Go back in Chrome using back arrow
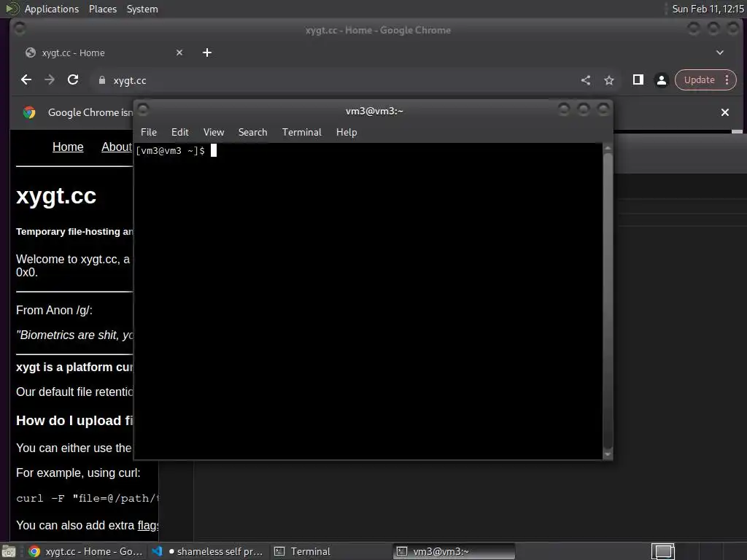The width and height of the screenshot is (747, 560). (x=26, y=80)
